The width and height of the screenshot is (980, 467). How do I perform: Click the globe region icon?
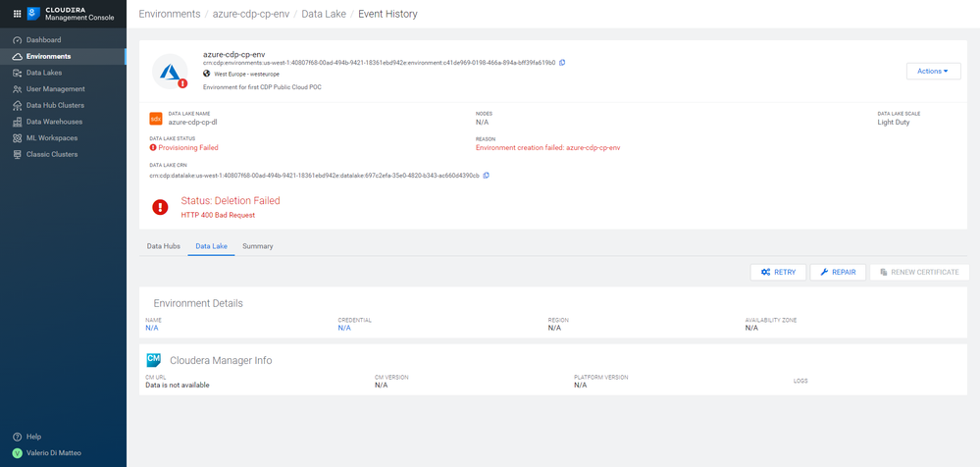point(207,74)
